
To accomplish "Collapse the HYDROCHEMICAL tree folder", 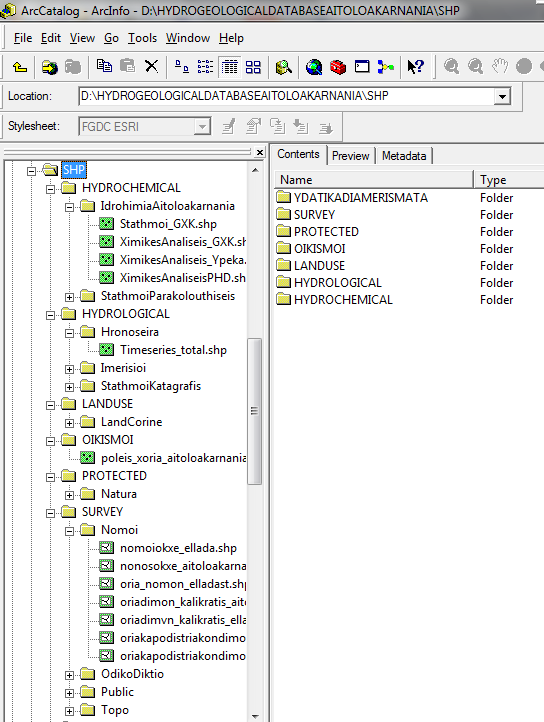I will point(51,189).
